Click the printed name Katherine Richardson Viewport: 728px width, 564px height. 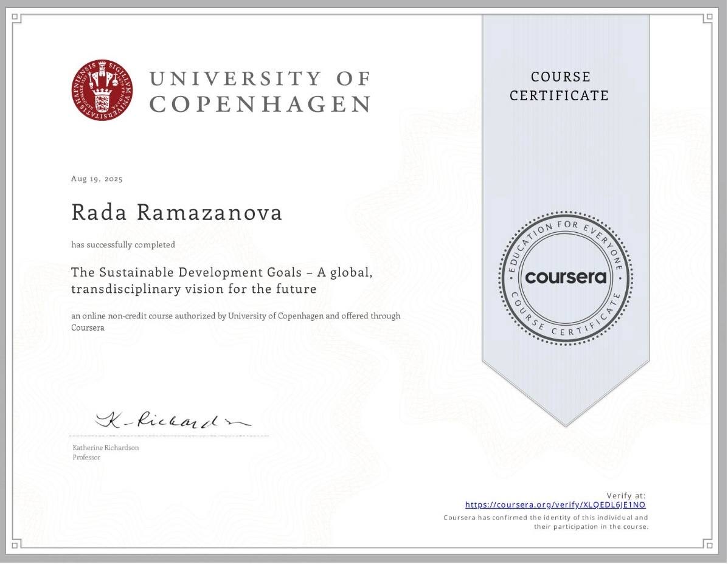pos(105,448)
